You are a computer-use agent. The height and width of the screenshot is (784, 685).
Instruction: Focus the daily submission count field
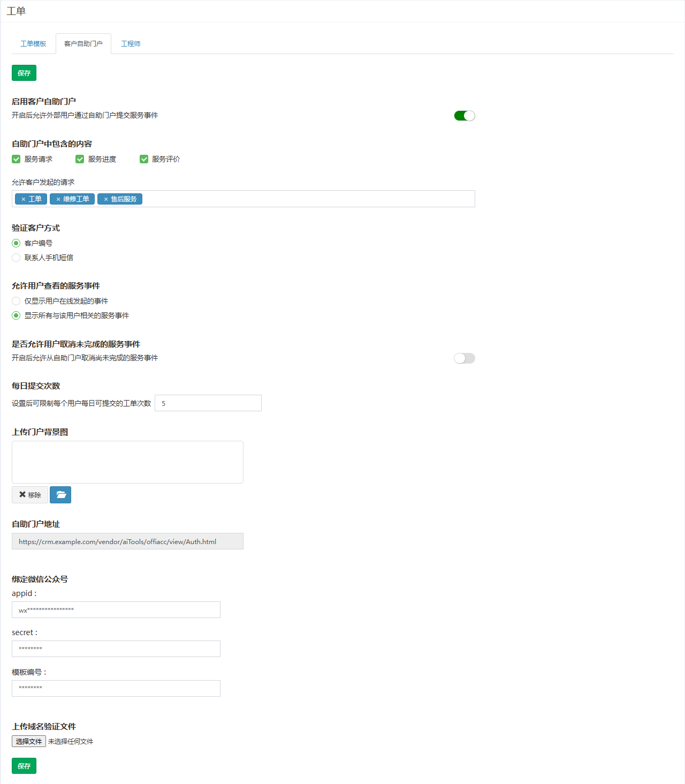(208, 403)
